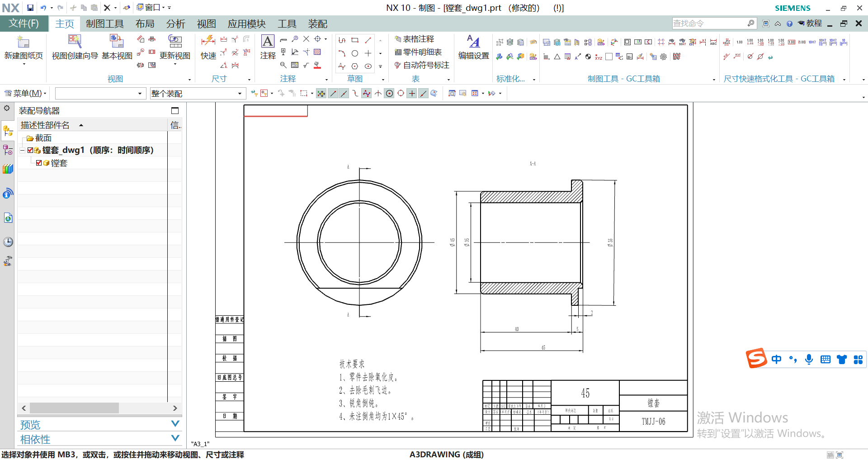Expand the 尺寸 ribbon group options
Image resolution: width=868 pixels, height=460 pixels.
pos(249,80)
